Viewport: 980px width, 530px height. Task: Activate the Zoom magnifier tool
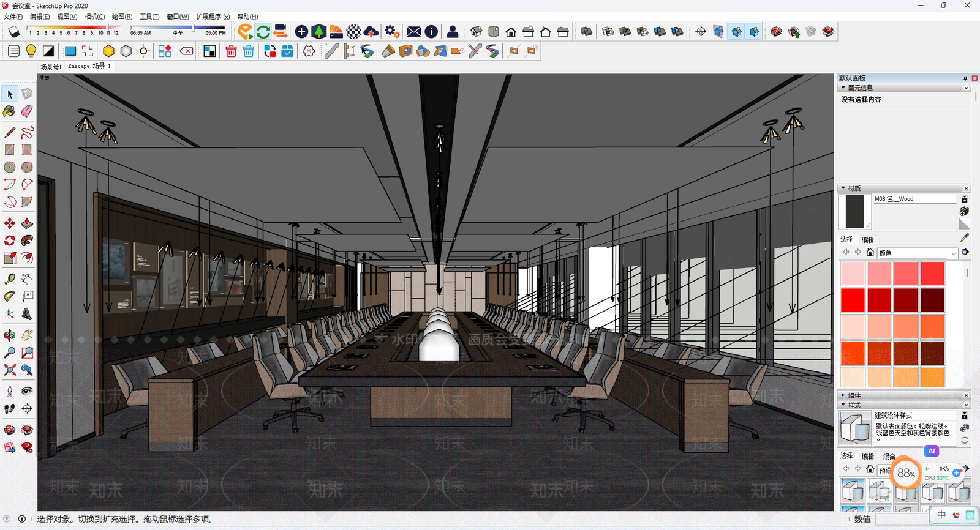(10, 353)
